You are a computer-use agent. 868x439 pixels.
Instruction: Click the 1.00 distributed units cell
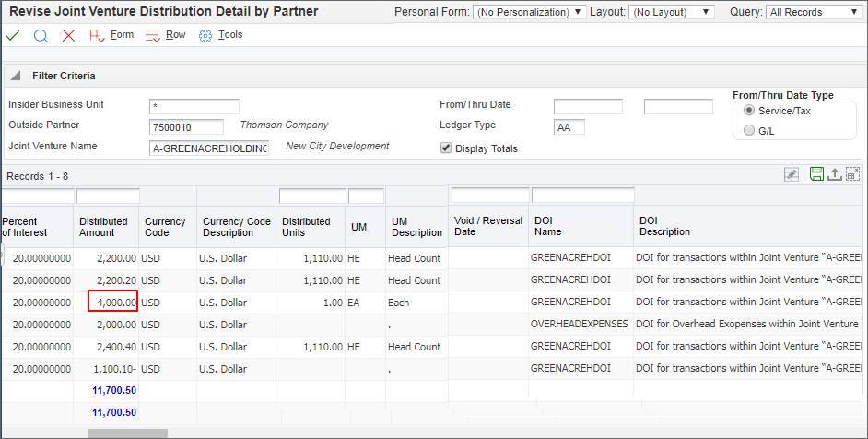click(x=311, y=303)
